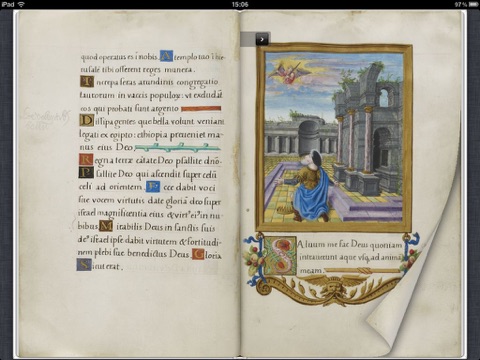Tap the clock showing 15:06
Viewport: 480px width, 360px height.
pos(240,4)
